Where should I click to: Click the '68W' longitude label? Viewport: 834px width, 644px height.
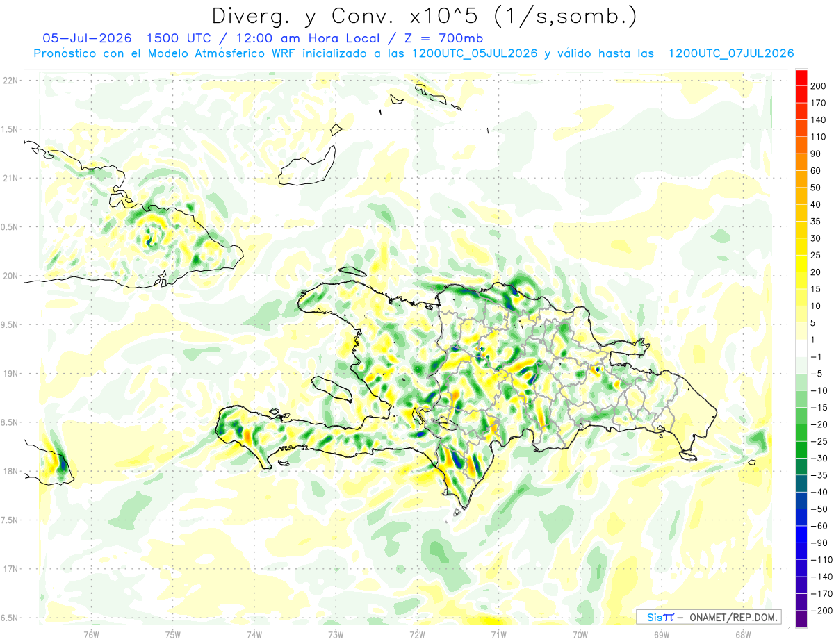(x=743, y=634)
